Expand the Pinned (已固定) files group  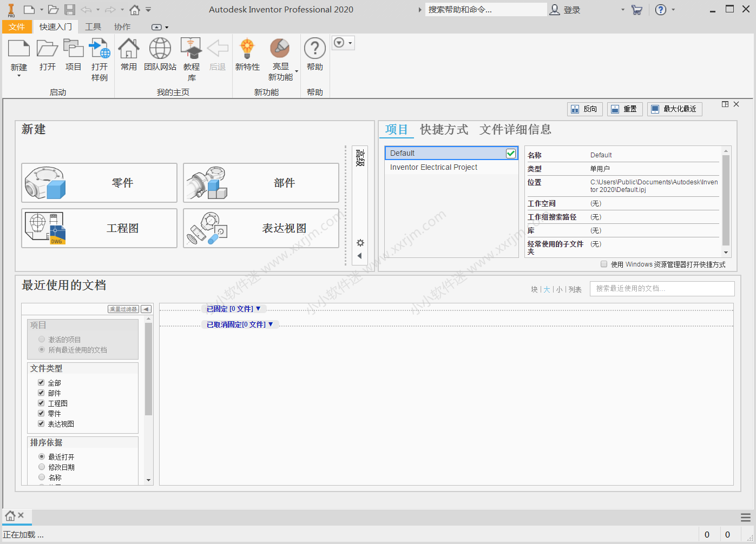tap(234, 309)
